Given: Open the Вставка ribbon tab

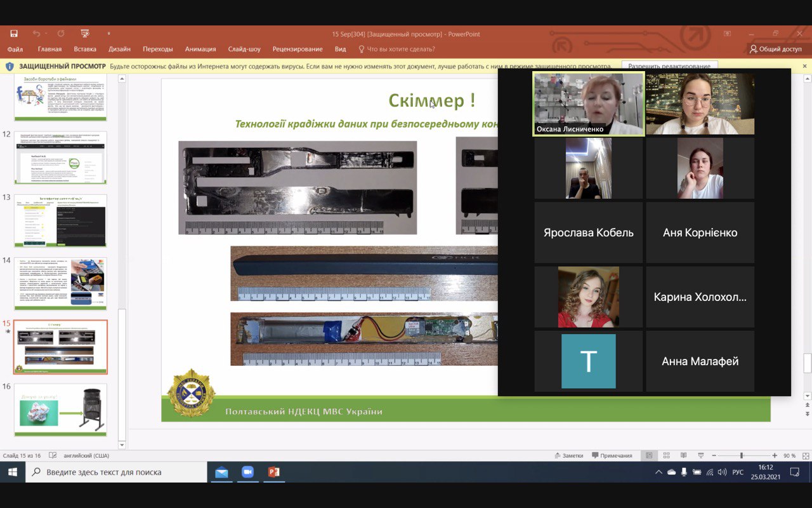Looking at the screenshot, I should (85, 49).
